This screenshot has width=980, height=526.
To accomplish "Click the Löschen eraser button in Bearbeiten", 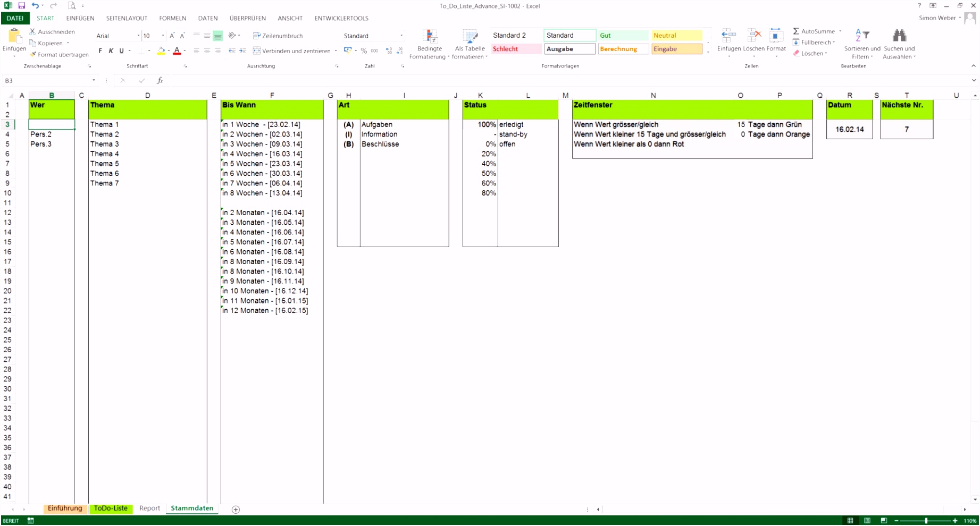I will [809, 54].
